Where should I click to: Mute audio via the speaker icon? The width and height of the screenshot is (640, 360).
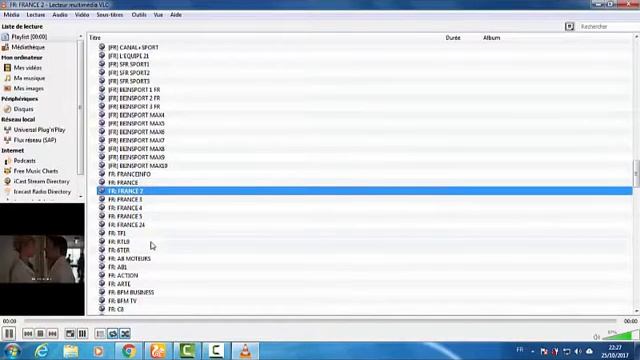coord(596,337)
